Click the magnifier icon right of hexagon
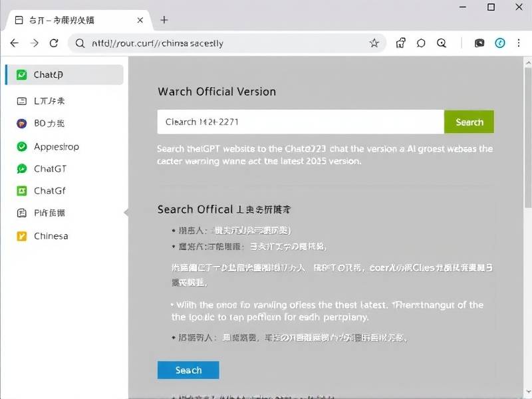The width and height of the screenshot is (532, 399). [x=442, y=43]
